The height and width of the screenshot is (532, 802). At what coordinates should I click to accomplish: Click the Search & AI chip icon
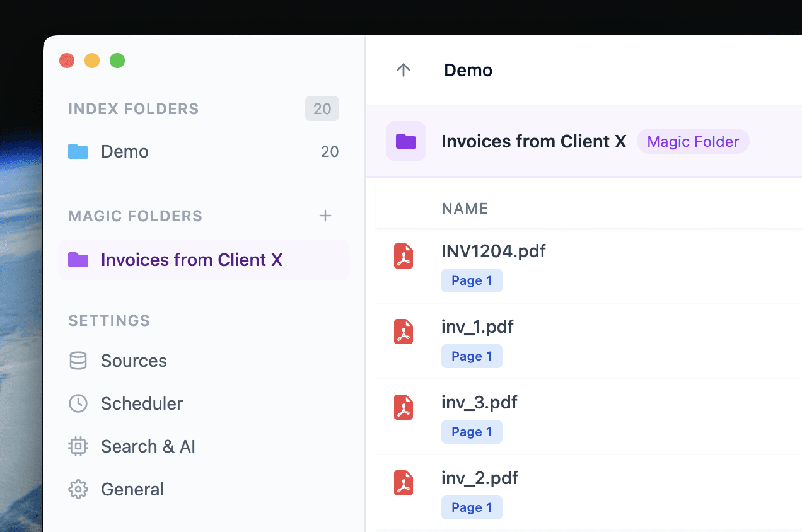[78, 446]
